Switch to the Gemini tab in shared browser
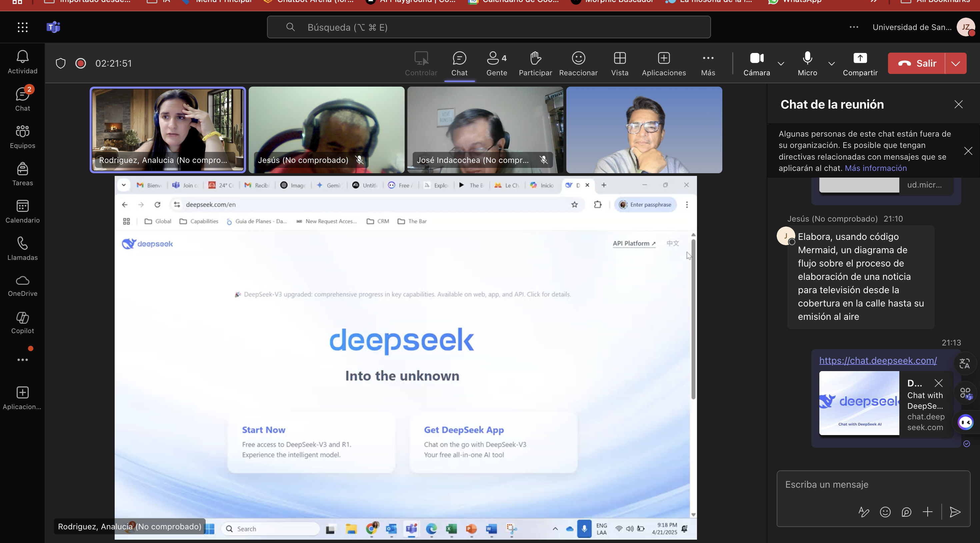Image resolution: width=980 pixels, height=543 pixels. [x=329, y=185]
